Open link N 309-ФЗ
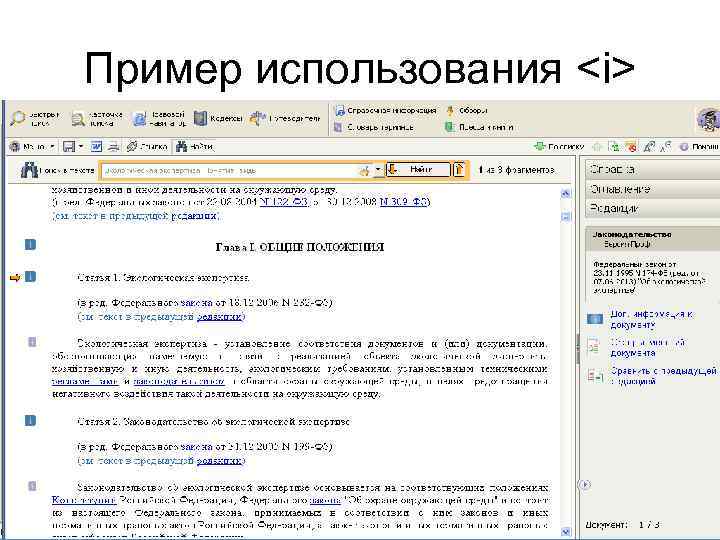Screen dimensions: 720x540 404,202
